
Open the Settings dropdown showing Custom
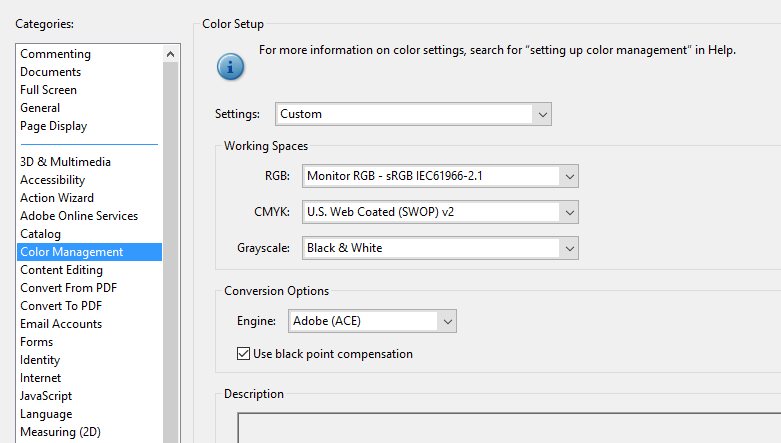(x=413, y=114)
